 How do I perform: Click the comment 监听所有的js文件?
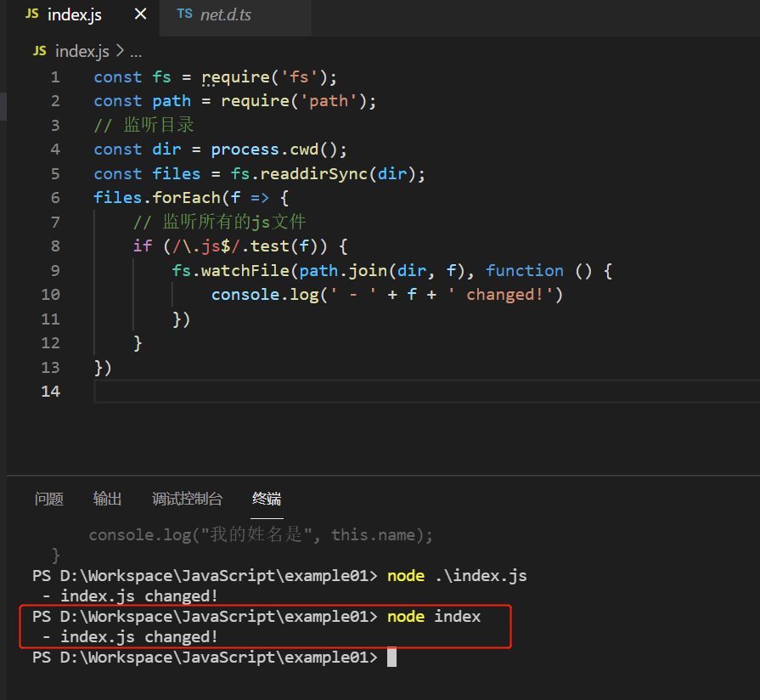(220, 223)
